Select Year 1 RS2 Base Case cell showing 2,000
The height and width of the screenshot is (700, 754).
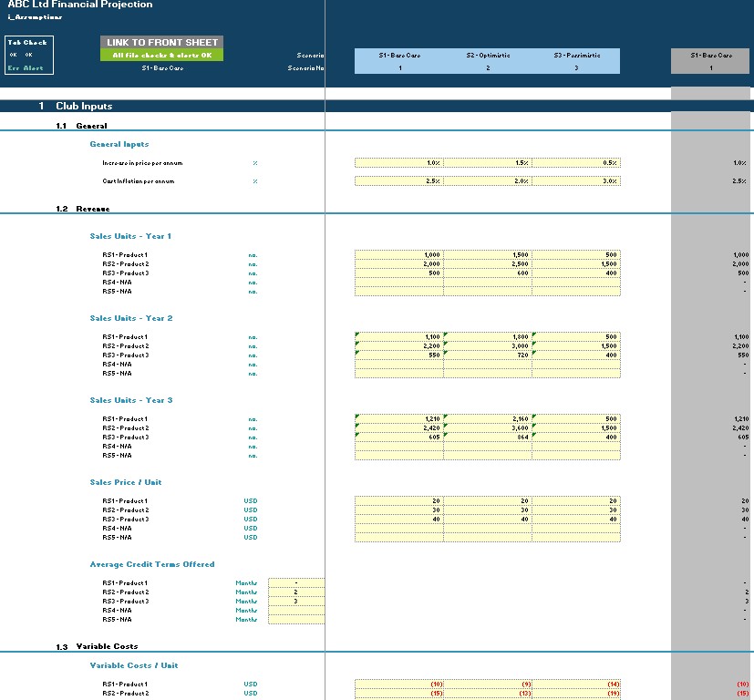coord(398,264)
